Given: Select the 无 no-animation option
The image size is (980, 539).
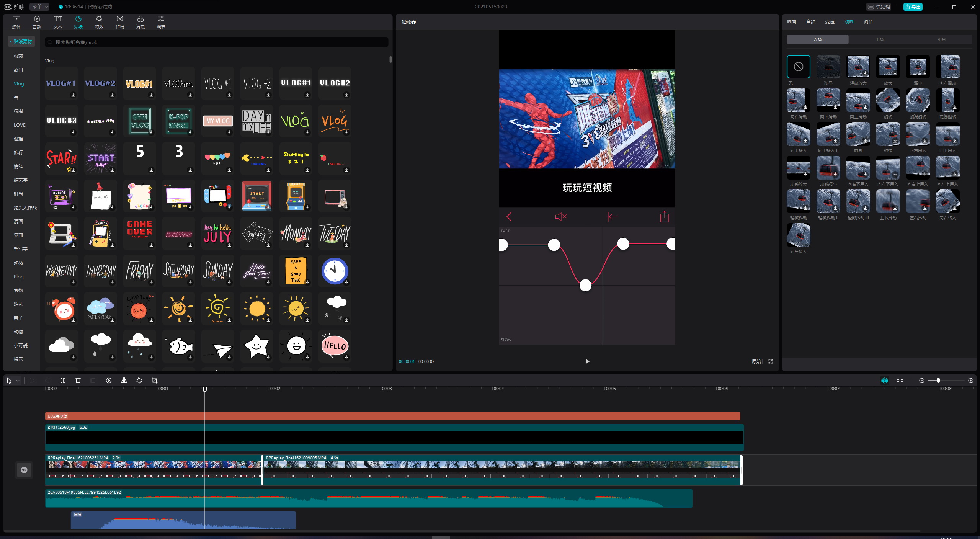Looking at the screenshot, I should point(799,67).
